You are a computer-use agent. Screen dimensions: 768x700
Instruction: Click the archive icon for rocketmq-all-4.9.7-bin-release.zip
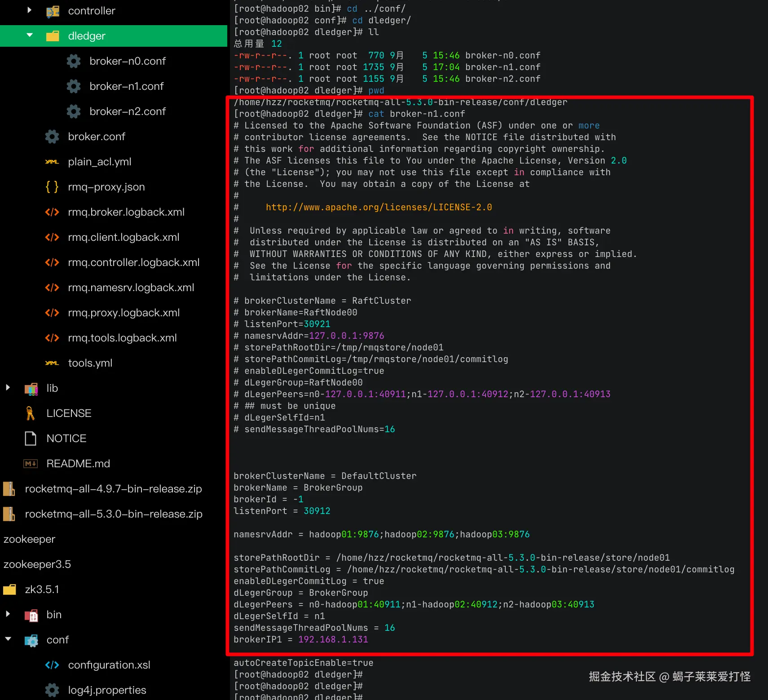pyautogui.click(x=9, y=489)
